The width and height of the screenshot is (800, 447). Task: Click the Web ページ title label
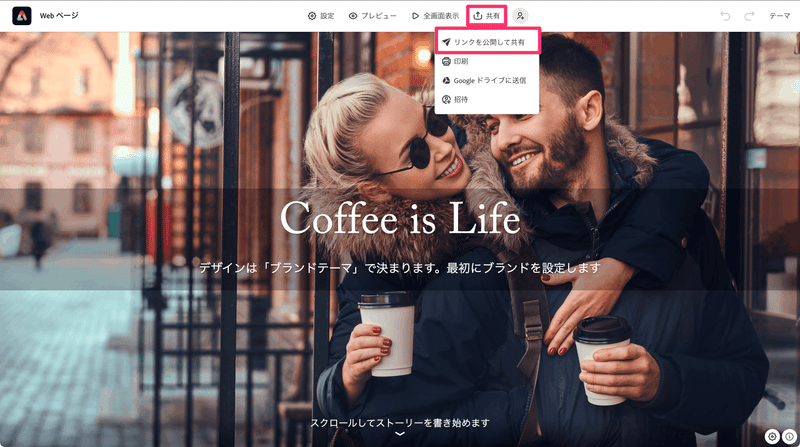click(x=59, y=16)
